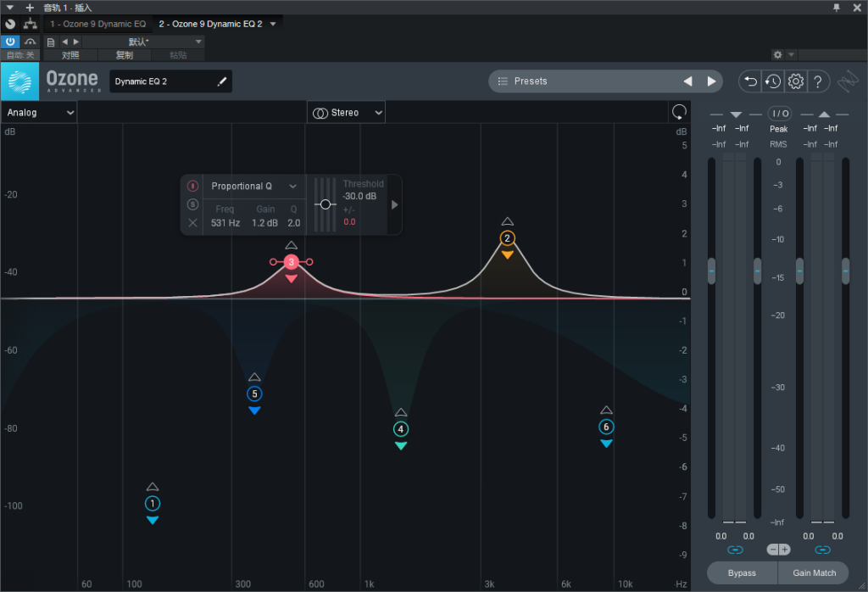Screen dimensions: 868x592
Task: Toggle band 3 solo S button
Action: 192,204
